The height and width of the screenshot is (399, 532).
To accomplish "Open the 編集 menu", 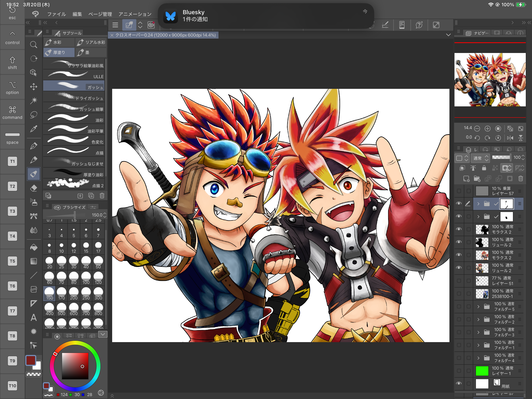I will pyautogui.click(x=77, y=14).
